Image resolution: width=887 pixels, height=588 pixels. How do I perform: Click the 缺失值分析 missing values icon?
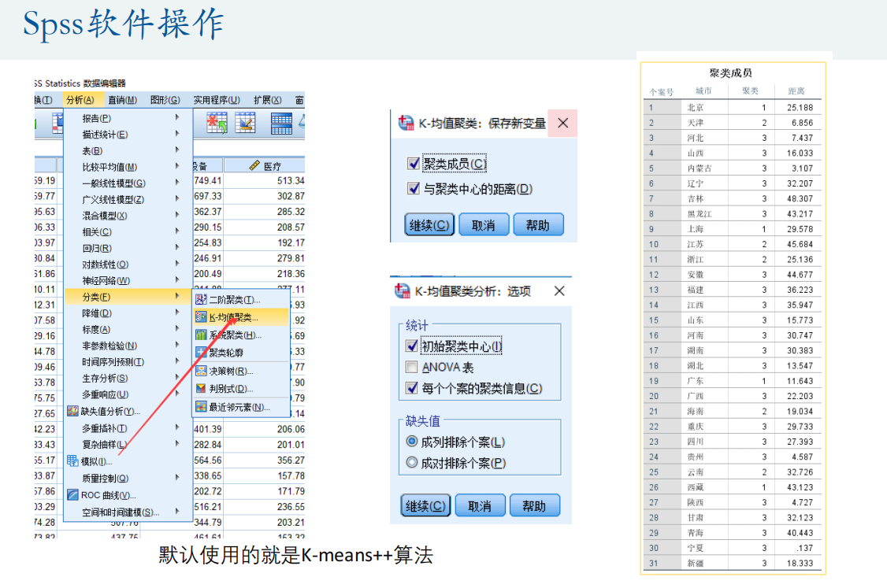point(72,411)
